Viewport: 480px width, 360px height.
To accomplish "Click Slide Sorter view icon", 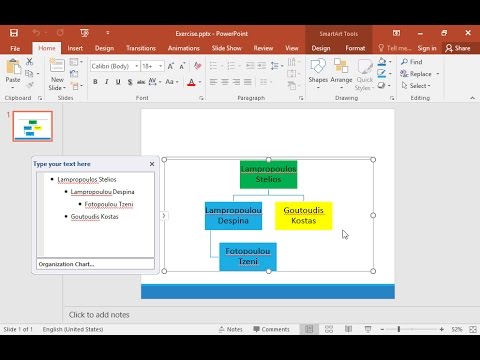I will [x=329, y=329].
